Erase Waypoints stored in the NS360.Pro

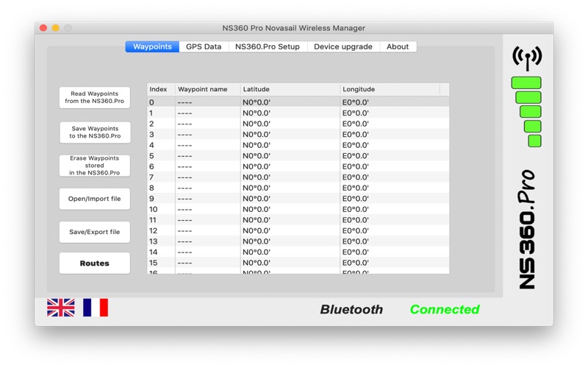(x=95, y=166)
